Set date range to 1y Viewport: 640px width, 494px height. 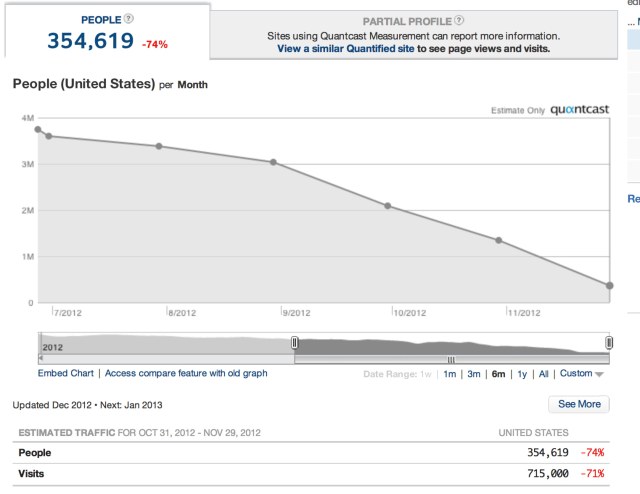[x=521, y=374]
